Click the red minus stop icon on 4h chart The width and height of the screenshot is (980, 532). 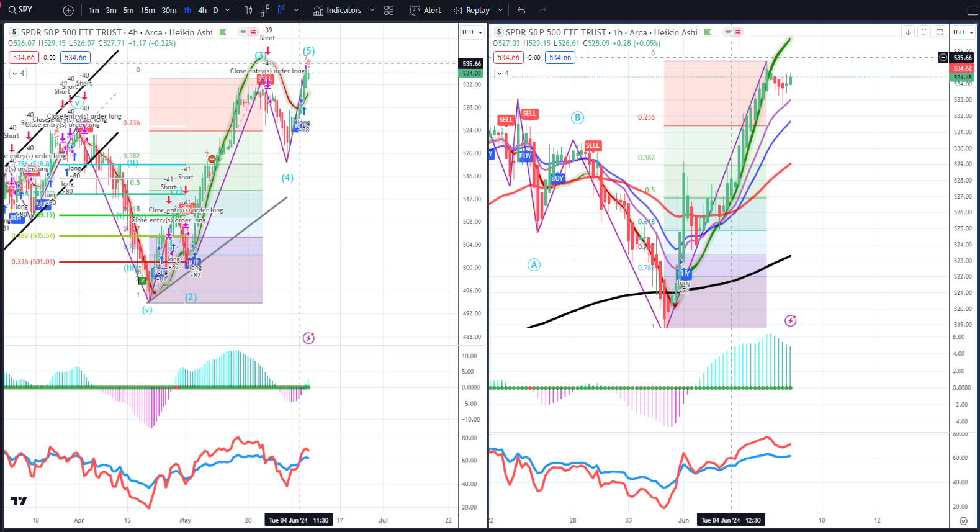pyautogui.click(x=212, y=160)
